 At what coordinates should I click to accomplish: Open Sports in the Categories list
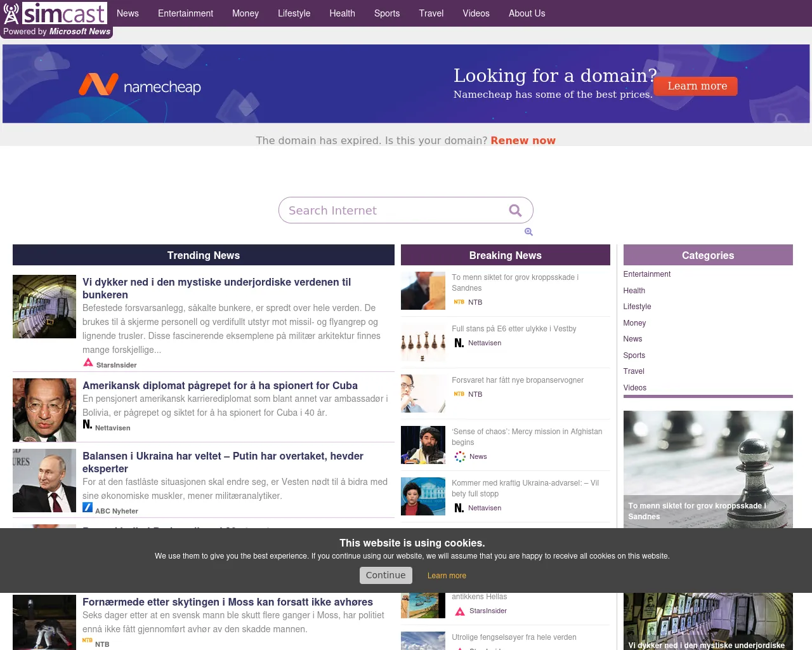pos(634,355)
